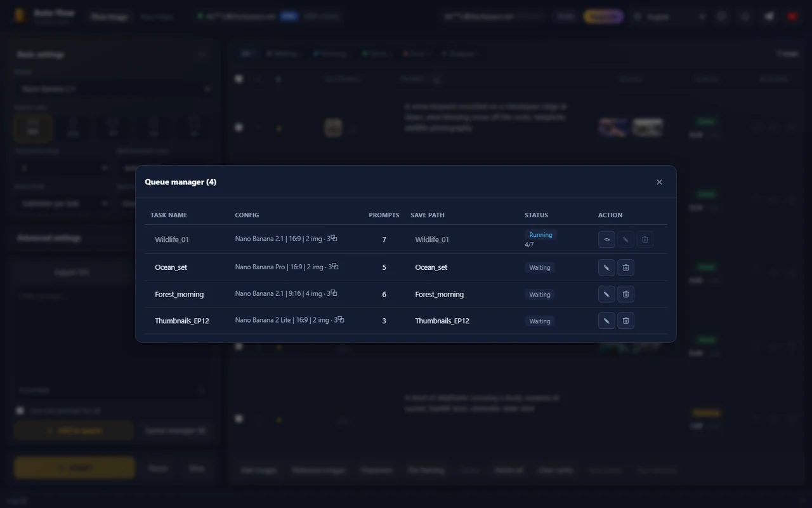Image resolution: width=812 pixels, height=508 pixels.
Task: Delete the Ocean_set task via trash icon
Action: coord(625,267)
